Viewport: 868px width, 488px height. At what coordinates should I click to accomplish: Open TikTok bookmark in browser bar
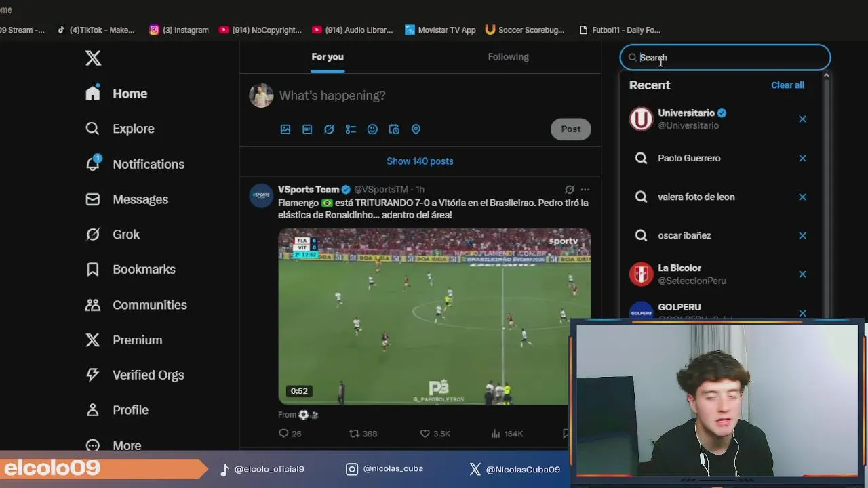96,30
